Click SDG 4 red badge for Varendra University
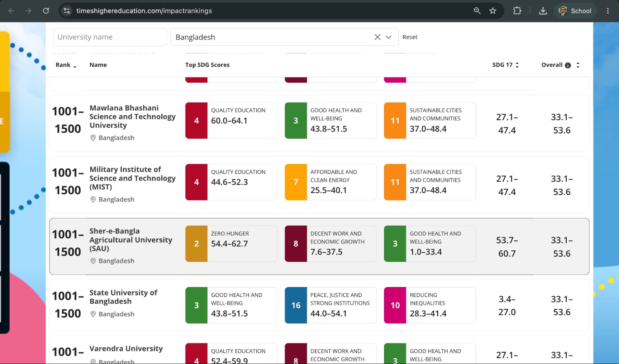The width and height of the screenshot is (619, 364). [196, 354]
